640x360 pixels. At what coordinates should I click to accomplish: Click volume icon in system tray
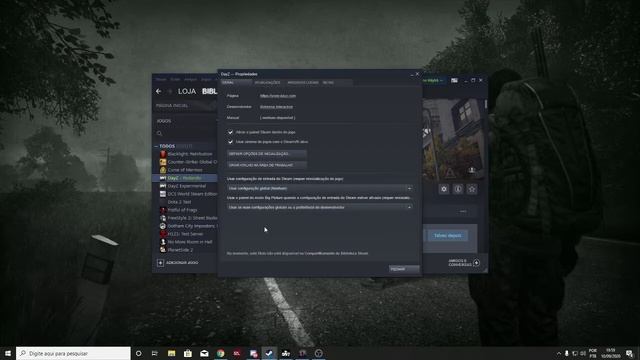[x=583, y=353]
